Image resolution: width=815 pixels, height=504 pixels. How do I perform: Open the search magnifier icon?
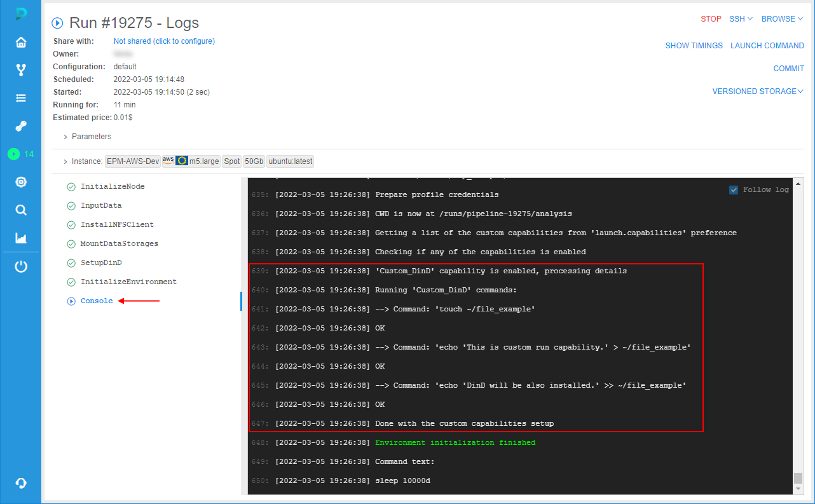[x=21, y=210]
